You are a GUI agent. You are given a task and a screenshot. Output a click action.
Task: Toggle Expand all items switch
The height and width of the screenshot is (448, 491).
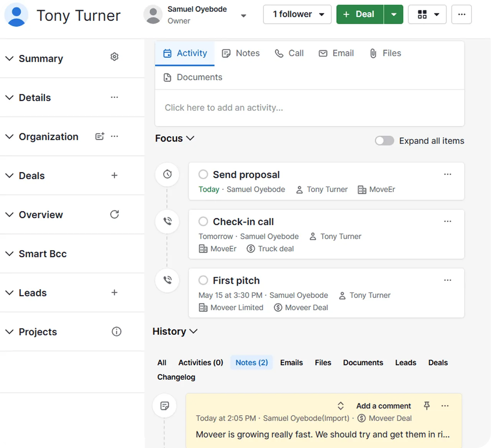tap(384, 141)
